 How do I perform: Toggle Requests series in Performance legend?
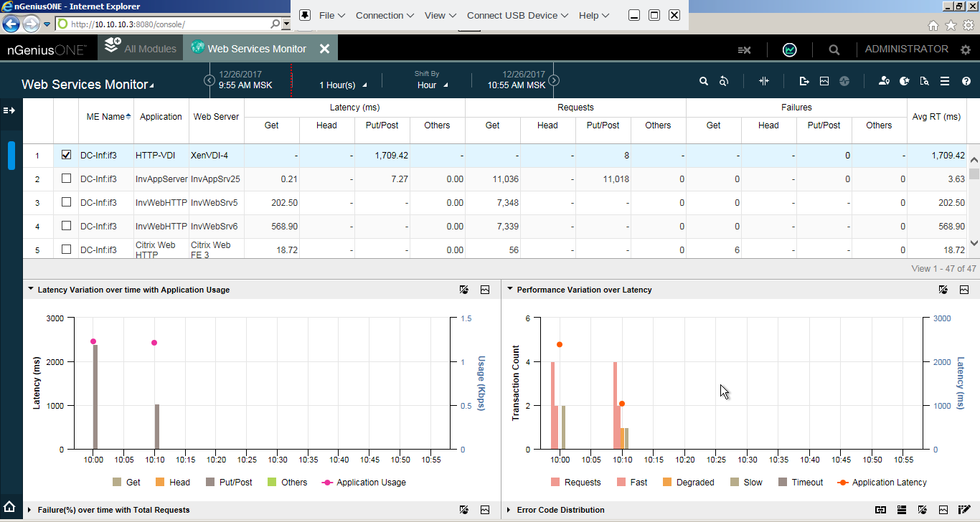(575, 483)
